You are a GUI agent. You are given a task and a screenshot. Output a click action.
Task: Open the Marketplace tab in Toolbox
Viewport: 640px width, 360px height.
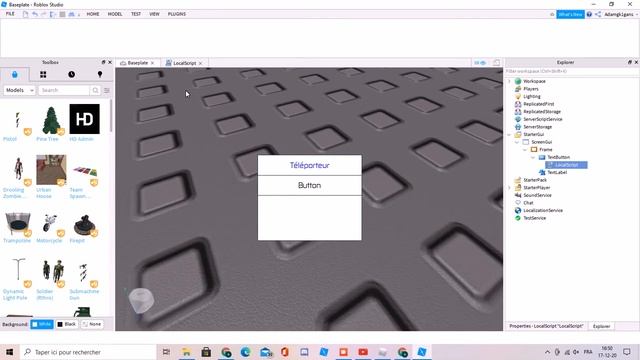(x=15, y=74)
